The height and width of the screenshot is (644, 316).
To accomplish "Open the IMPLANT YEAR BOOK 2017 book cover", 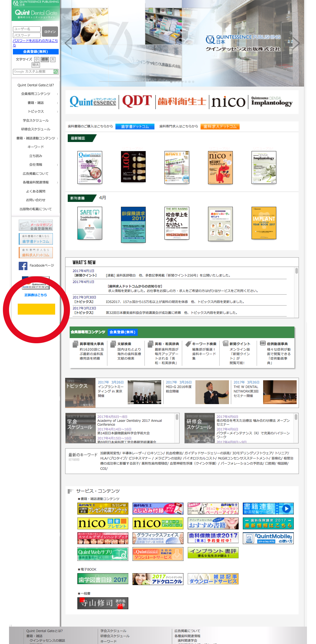I will pyautogui.click(x=264, y=223).
